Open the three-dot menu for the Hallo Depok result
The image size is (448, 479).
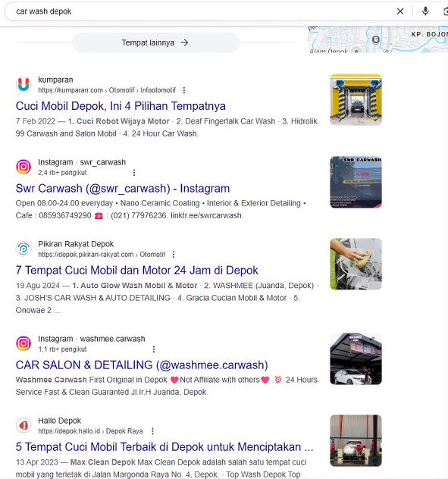pos(152,431)
